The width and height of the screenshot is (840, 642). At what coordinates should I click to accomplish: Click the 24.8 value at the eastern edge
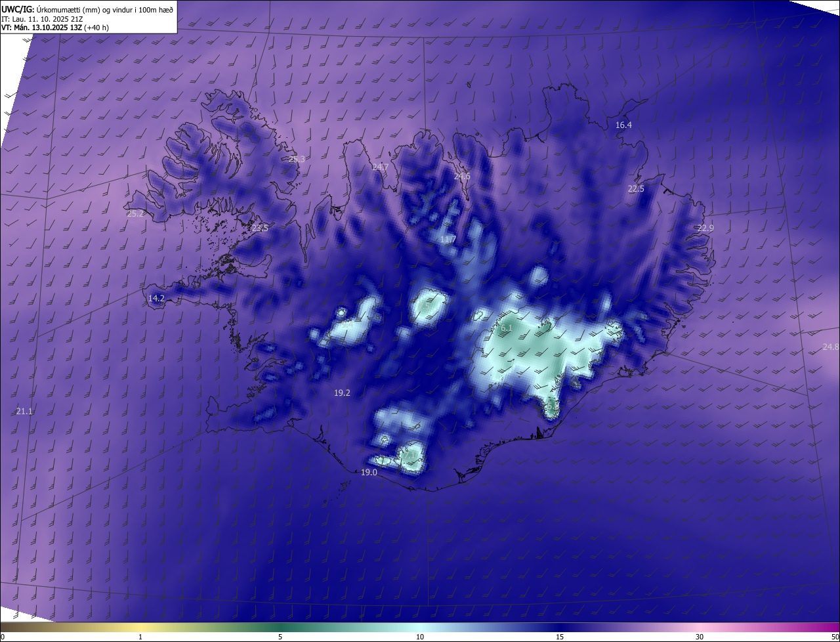coord(830,347)
